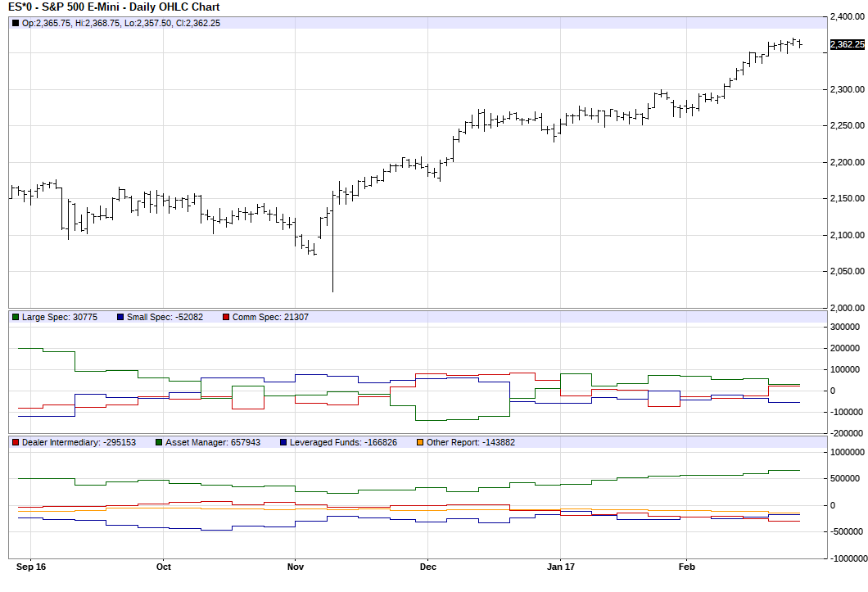
Task: Click the red Comm Spec legend marker
Action: coord(227,317)
